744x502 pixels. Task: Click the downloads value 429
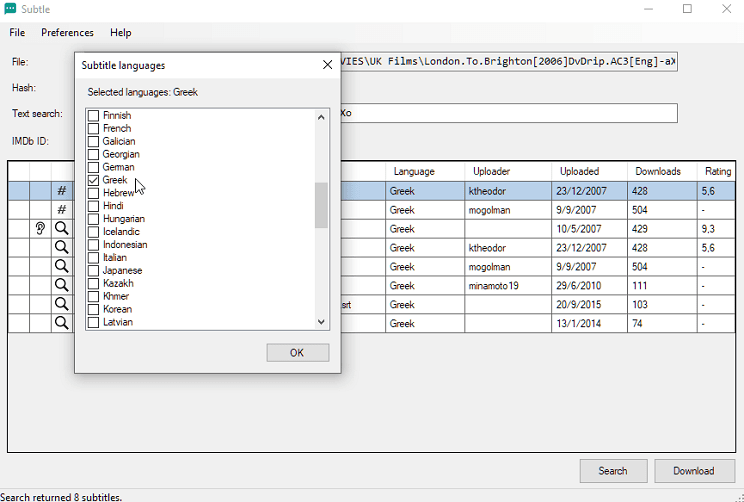pyautogui.click(x=662, y=229)
